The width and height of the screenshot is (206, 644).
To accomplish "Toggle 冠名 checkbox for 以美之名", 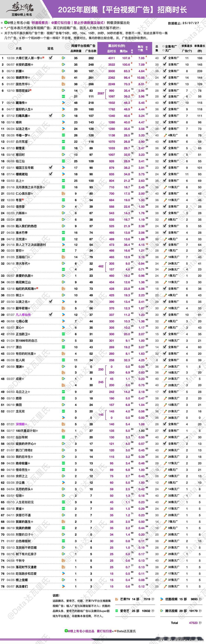I will [x=51, y=301].
